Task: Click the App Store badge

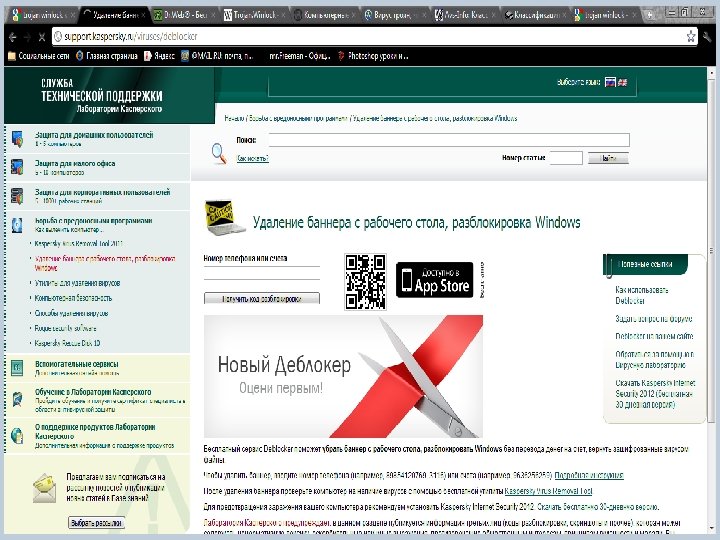Action: [434, 280]
